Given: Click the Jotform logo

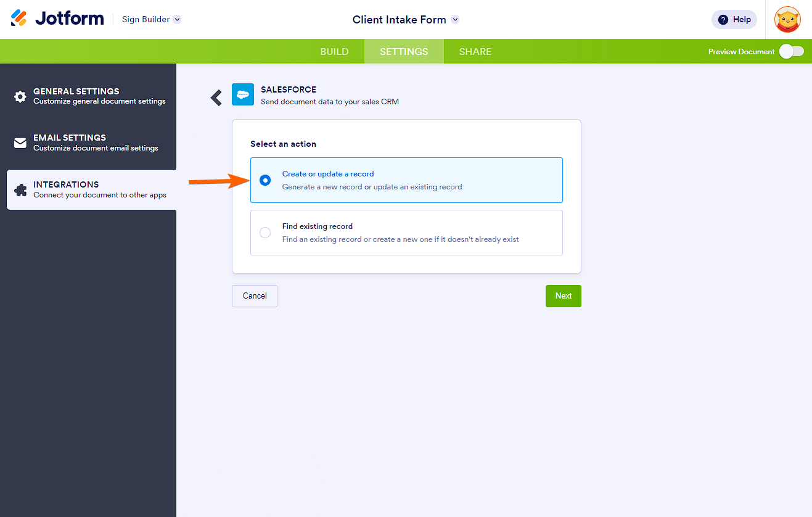Looking at the screenshot, I should (x=57, y=19).
